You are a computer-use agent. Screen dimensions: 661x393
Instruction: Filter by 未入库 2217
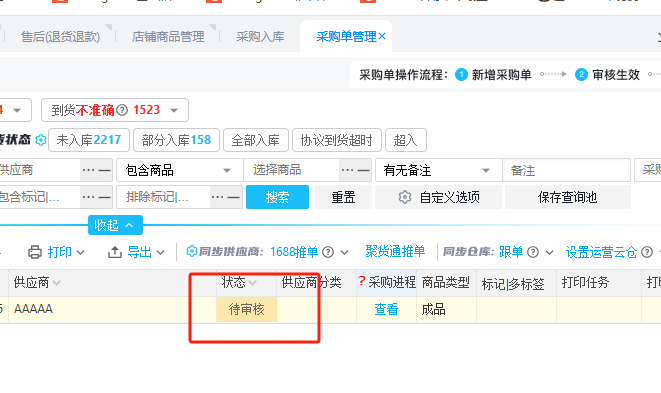pos(89,140)
